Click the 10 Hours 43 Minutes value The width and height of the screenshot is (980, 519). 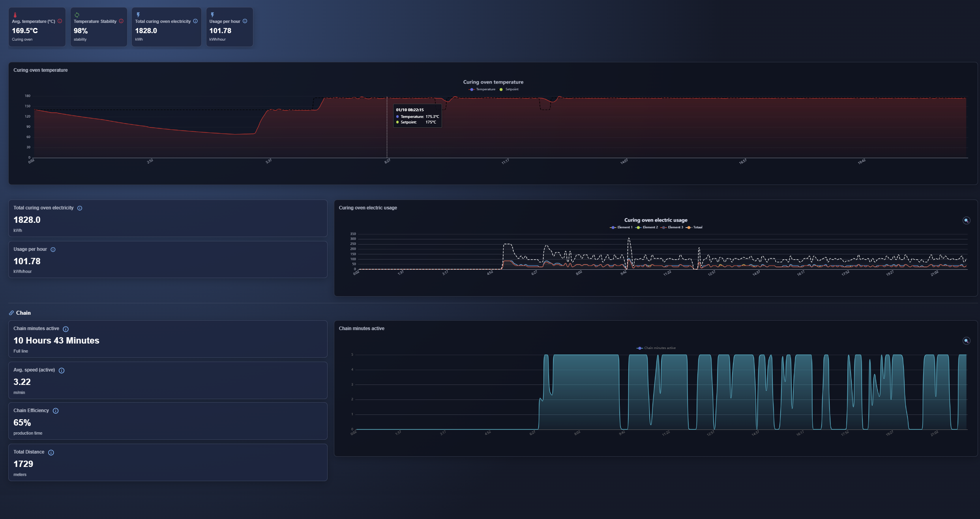(56, 341)
